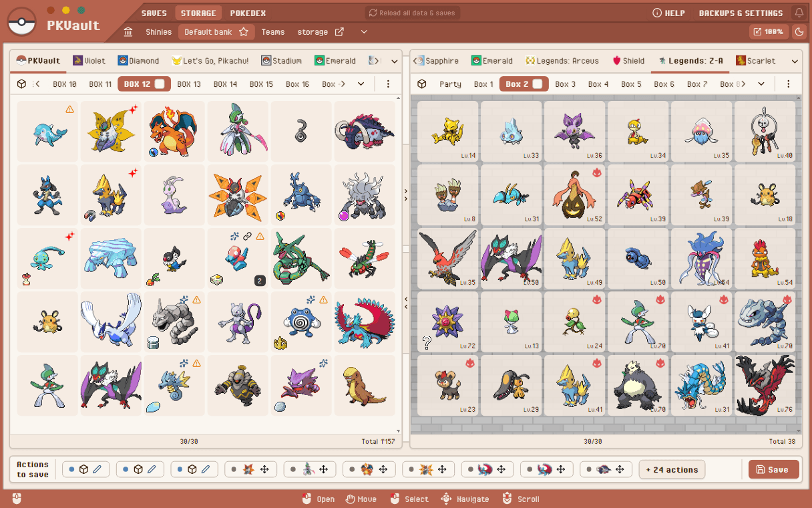Click left panel box cube icon
This screenshot has height=508, width=812.
tap(21, 84)
